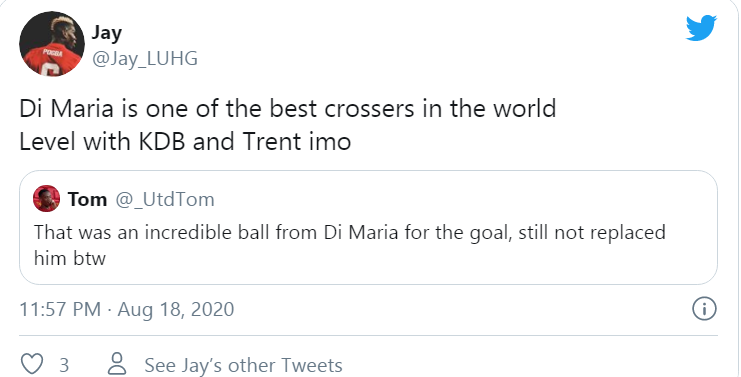Open the @_UtdTom handle
Screen dimensions: 741x377
click(x=165, y=199)
